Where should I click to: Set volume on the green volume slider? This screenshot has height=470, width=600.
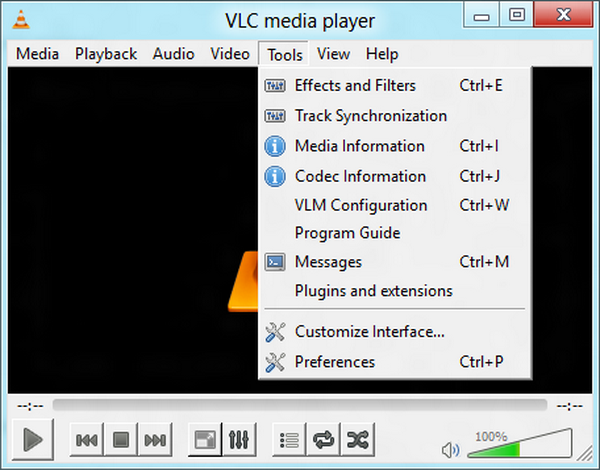[520, 443]
